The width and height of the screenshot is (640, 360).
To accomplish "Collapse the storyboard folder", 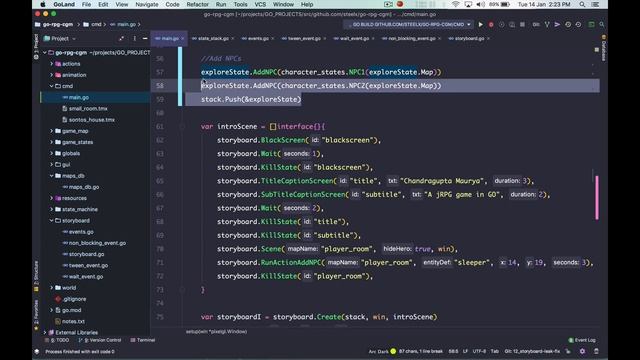I will (x=52, y=220).
